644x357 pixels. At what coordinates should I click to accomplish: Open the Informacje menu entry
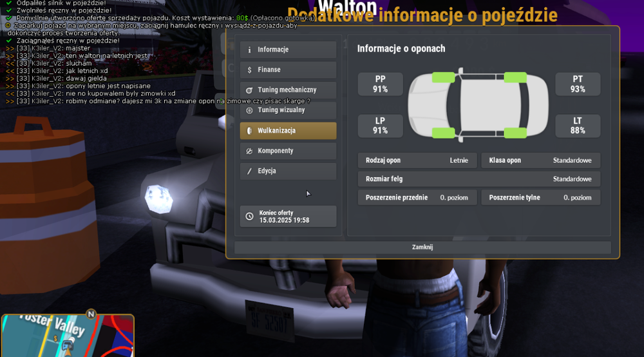(x=288, y=50)
